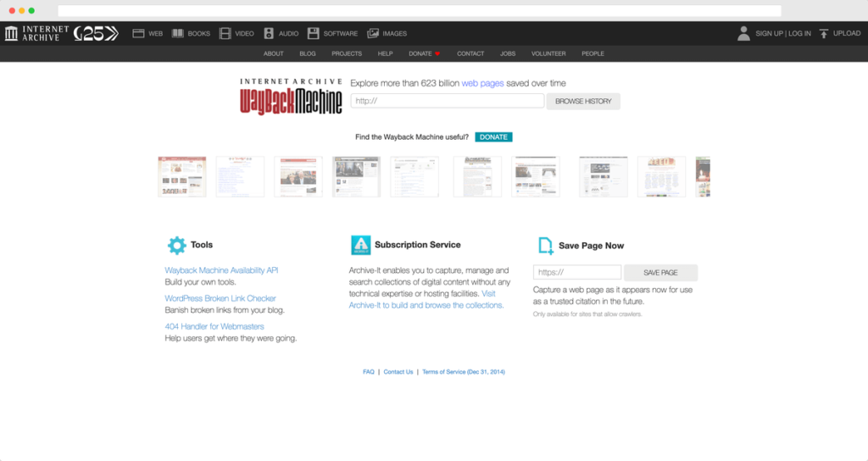Click the Software text label in header
Screen dimensions: 868x461
click(341, 34)
